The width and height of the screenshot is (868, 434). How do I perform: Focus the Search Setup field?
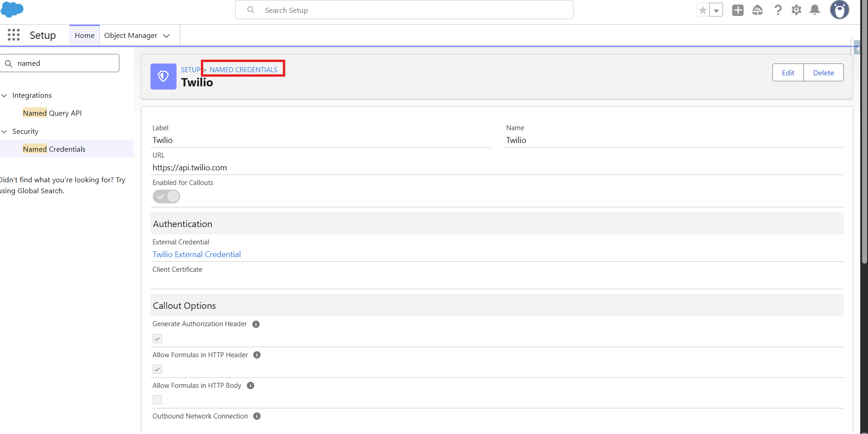[x=404, y=10]
